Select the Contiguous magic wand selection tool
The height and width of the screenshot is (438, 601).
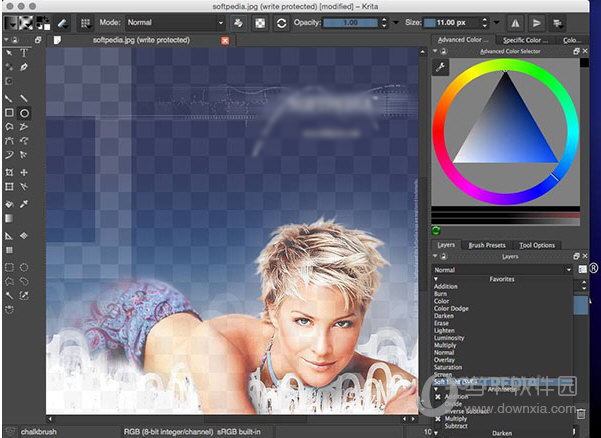pyautogui.click(x=9, y=295)
